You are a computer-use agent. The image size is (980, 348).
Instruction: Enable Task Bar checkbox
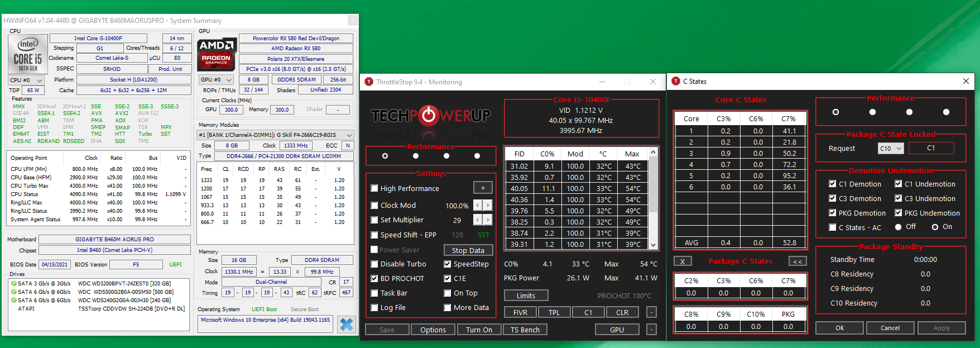tap(374, 293)
